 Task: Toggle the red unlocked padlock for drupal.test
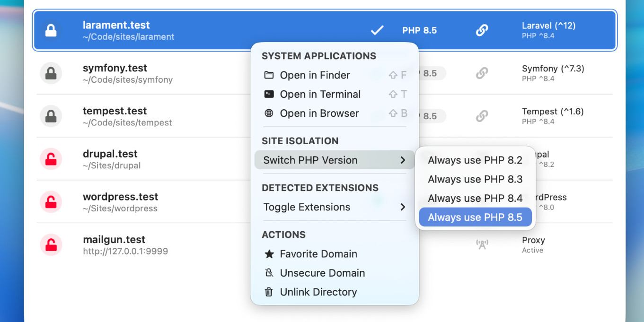(x=51, y=159)
